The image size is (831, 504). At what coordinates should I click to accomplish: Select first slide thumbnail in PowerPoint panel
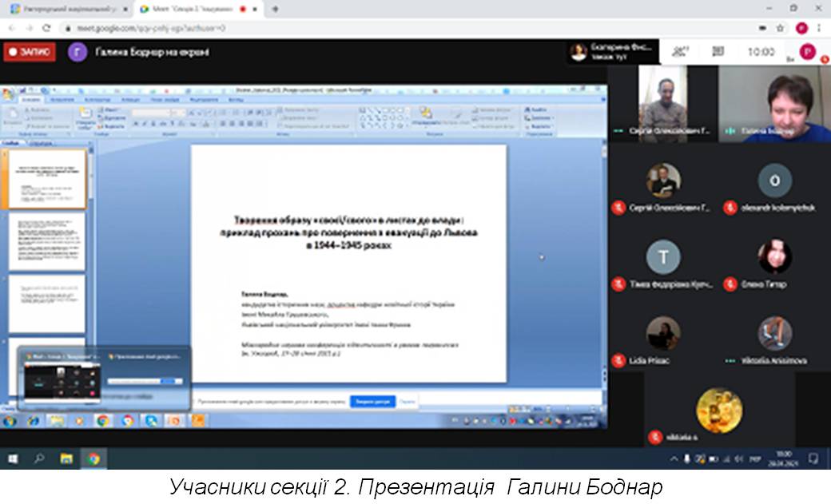(46, 179)
